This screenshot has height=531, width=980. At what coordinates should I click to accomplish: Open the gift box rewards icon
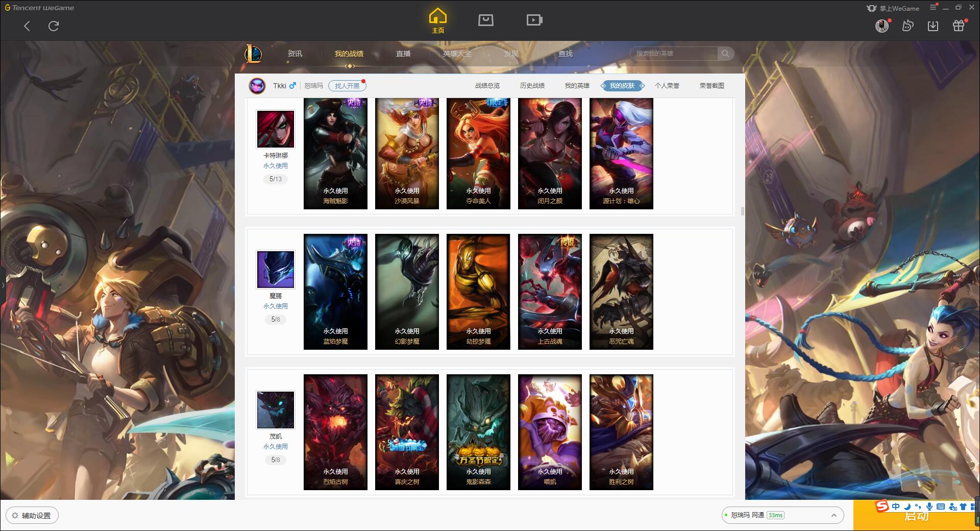pyautogui.click(x=959, y=26)
